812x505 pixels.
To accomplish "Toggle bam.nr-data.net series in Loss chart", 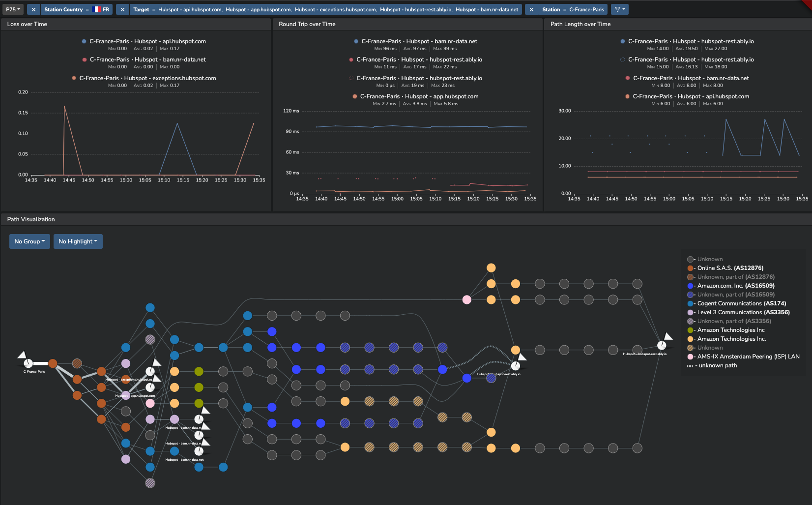I will click(144, 59).
